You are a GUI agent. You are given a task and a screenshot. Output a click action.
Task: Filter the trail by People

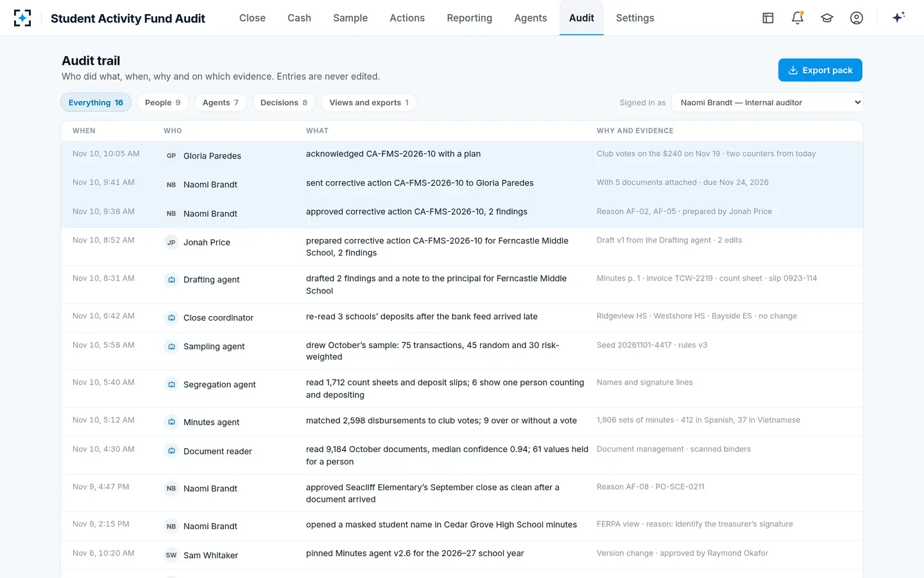(x=163, y=102)
